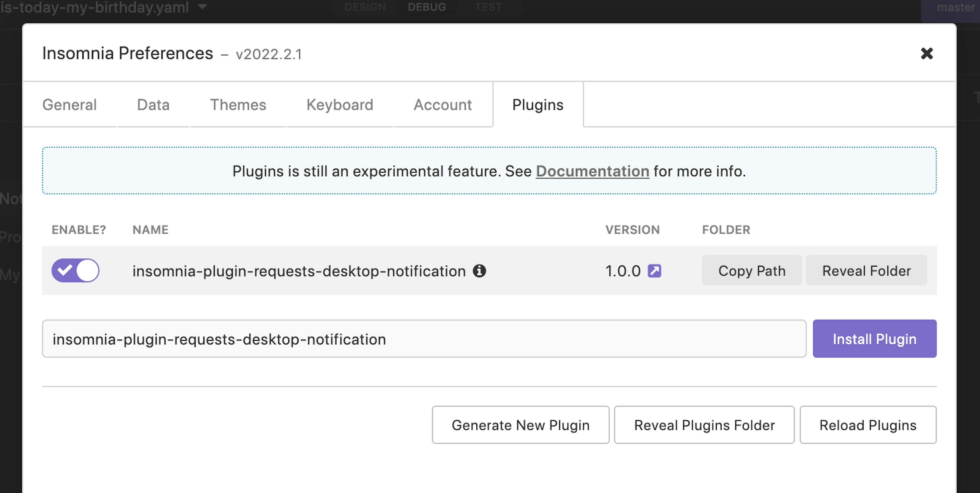This screenshot has width=980, height=493.
Task: Click the close dialog X icon
Action: coord(927,53)
